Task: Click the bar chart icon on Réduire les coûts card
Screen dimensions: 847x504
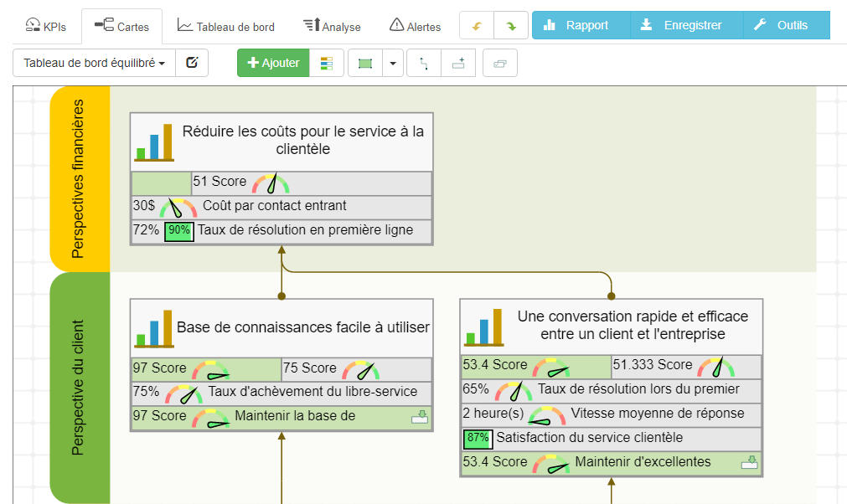Action: coord(153,141)
